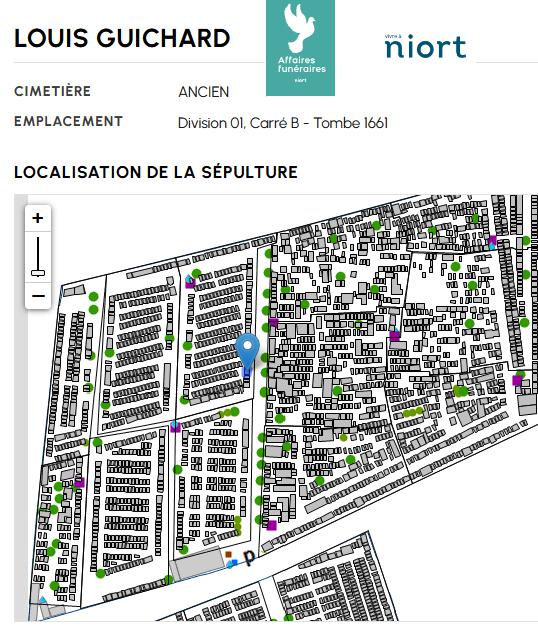Click the LOUIS GUICHARD name heading

(x=122, y=38)
